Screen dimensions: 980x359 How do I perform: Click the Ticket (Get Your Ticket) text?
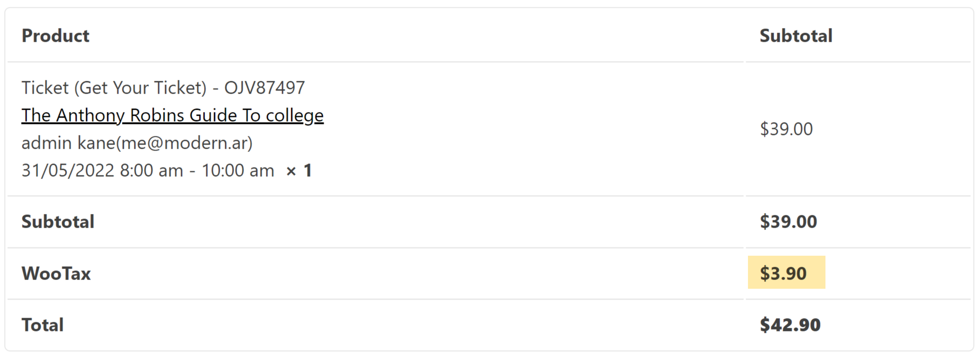click(114, 88)
